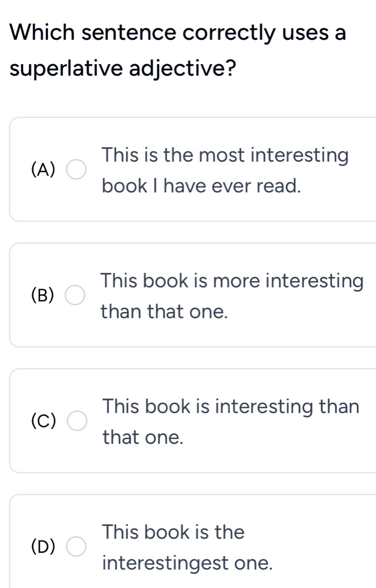Choose "This is the most interesting" answer text

225,155
